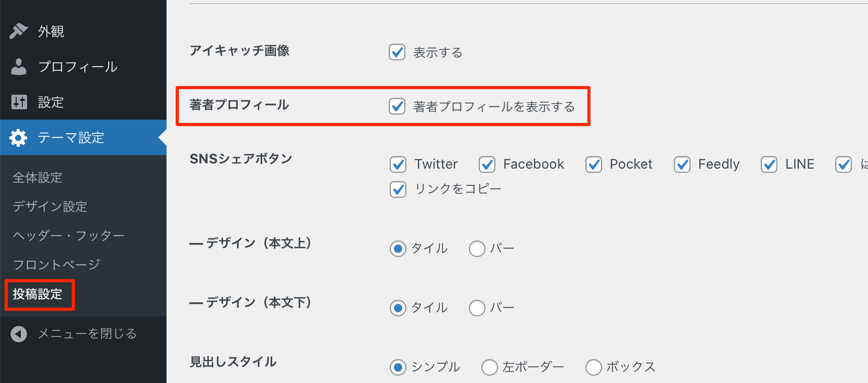Toggle the リンクをコピー checkbox

[x=398, y=189]
